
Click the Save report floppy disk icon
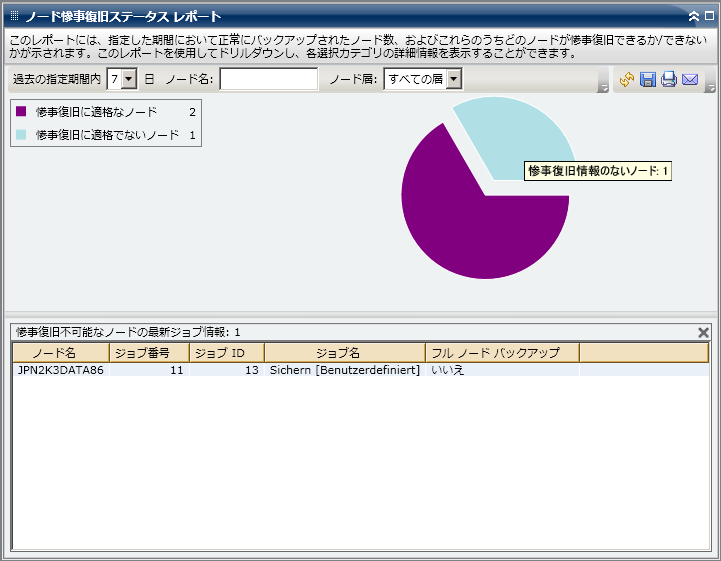(x=648, y=80)
